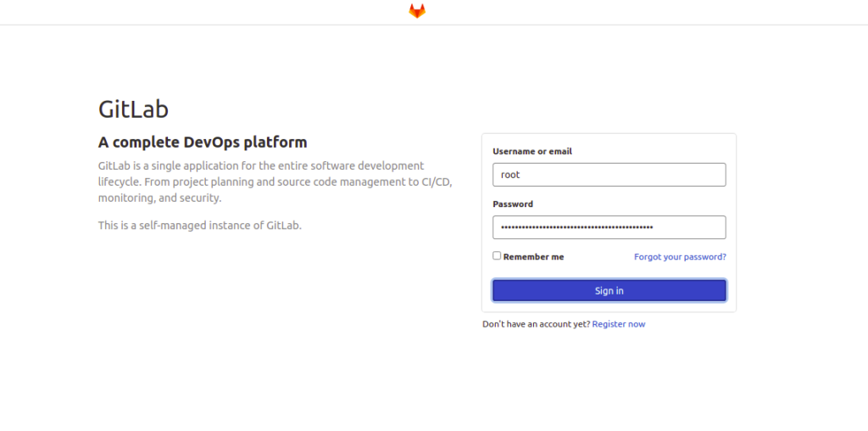Viewport: 868px width, 431px height.
Task: Click the 'Remember me' label text
Action: pos(533,256)
